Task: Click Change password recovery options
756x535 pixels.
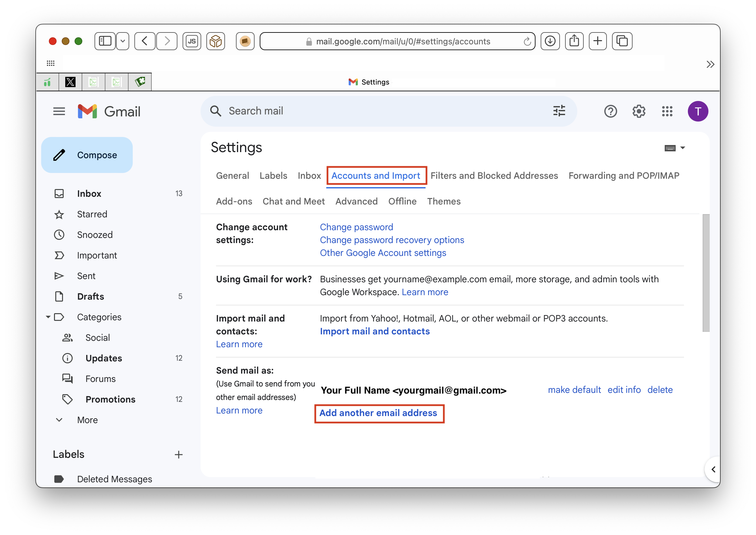Action: (x=392, y=240)
